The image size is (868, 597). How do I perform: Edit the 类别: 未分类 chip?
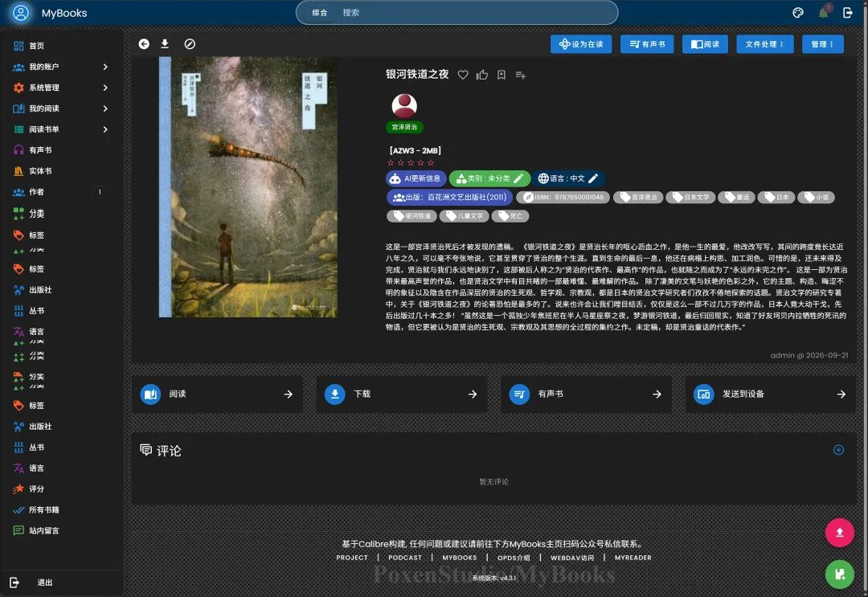point(489,178)
